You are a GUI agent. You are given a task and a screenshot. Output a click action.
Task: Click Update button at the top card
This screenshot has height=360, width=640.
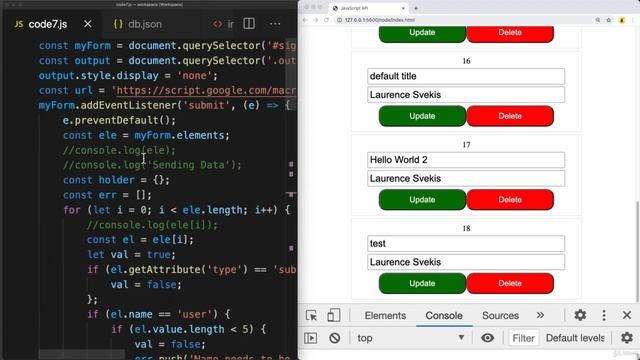pyautogui.click(x=422, y=33)
